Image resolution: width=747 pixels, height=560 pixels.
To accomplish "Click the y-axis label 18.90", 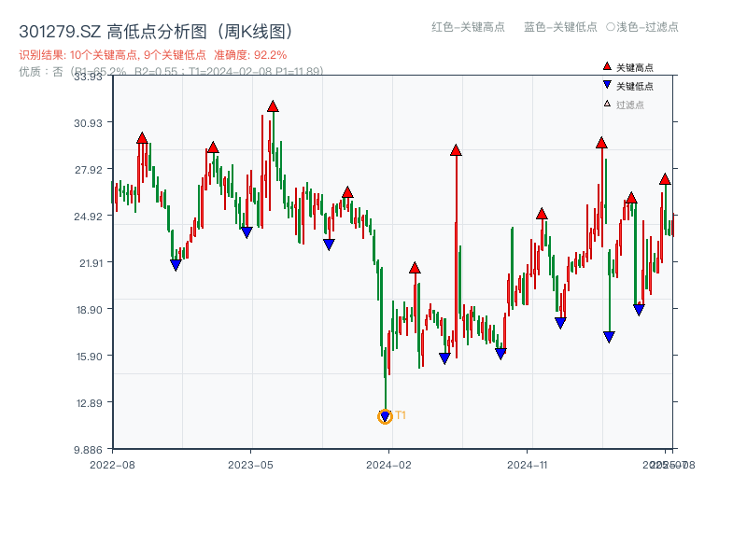I will [89, 310].
